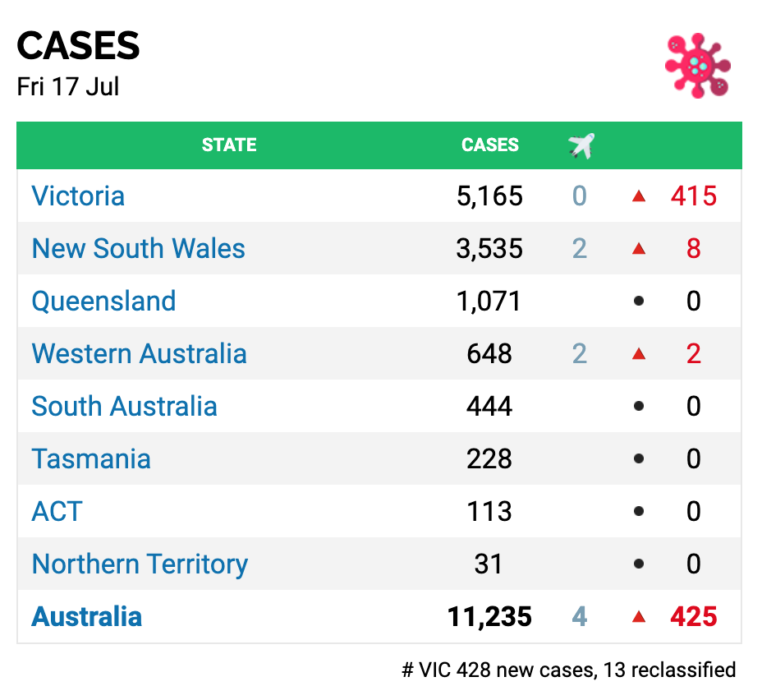The height and width of the screenshot is (700, 762).
Task: Click the black dot in Tasmania row
Action: click(639, 459)
